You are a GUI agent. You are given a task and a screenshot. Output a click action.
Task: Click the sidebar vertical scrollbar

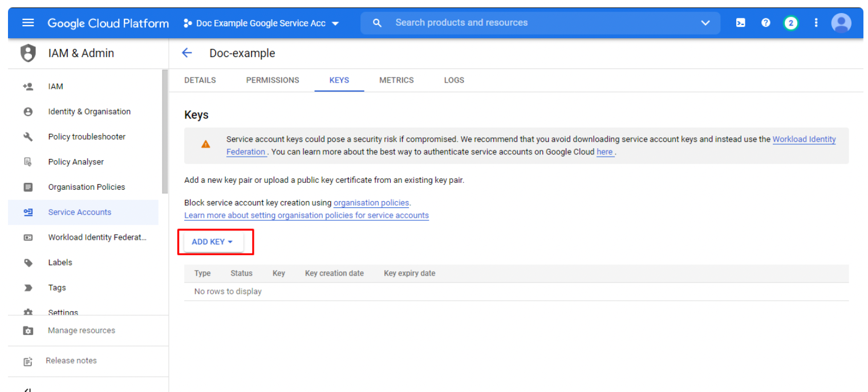tap(165, 132)
